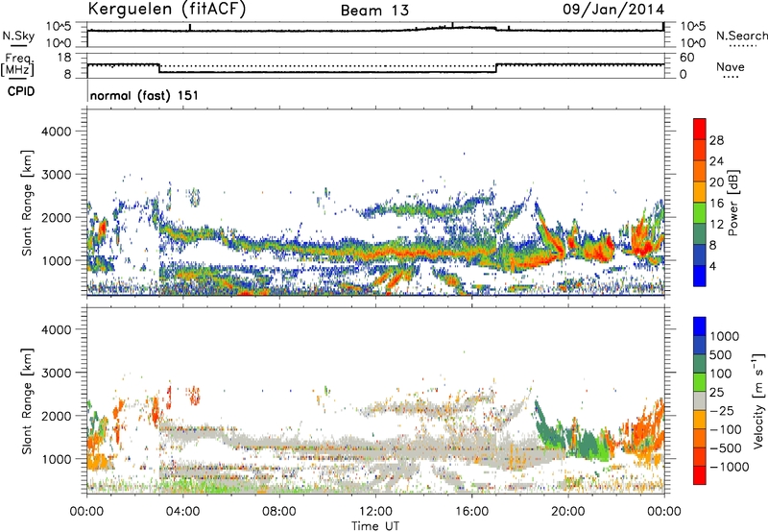This screenshot has height=532, width=768.
Task: Click the '16:00' time axis label
Action: click(471, 512)
